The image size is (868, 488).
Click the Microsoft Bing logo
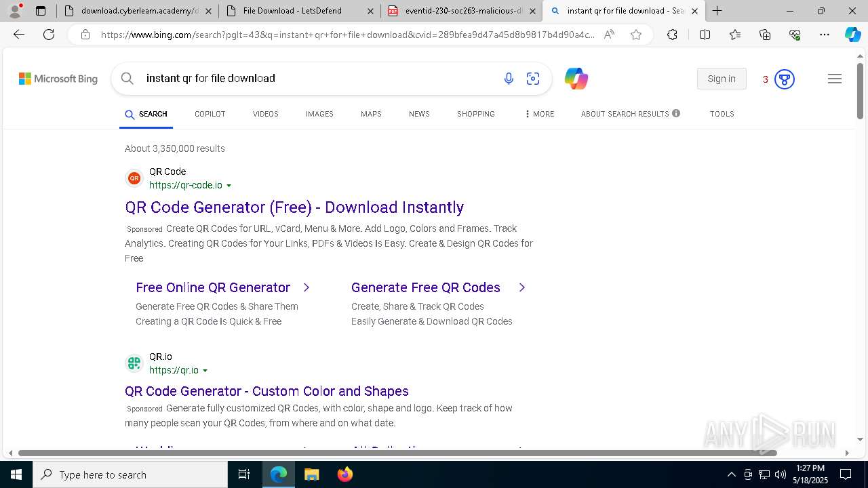coord(58,79)
